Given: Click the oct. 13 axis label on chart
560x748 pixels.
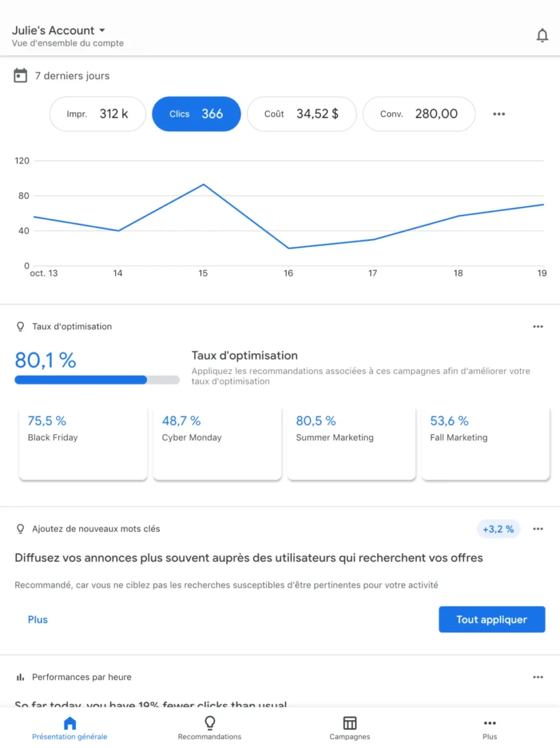Looking at the screenshot, I should [x=44, y=273].
